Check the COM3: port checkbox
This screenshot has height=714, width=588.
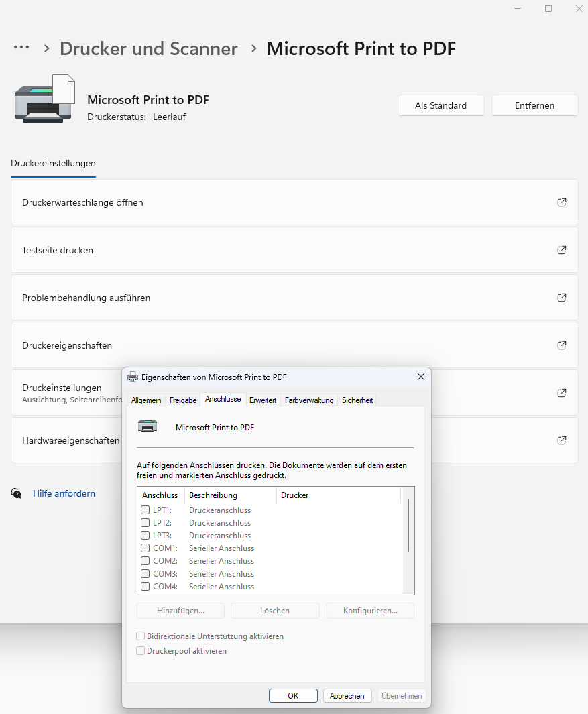[x=145, y=574]
